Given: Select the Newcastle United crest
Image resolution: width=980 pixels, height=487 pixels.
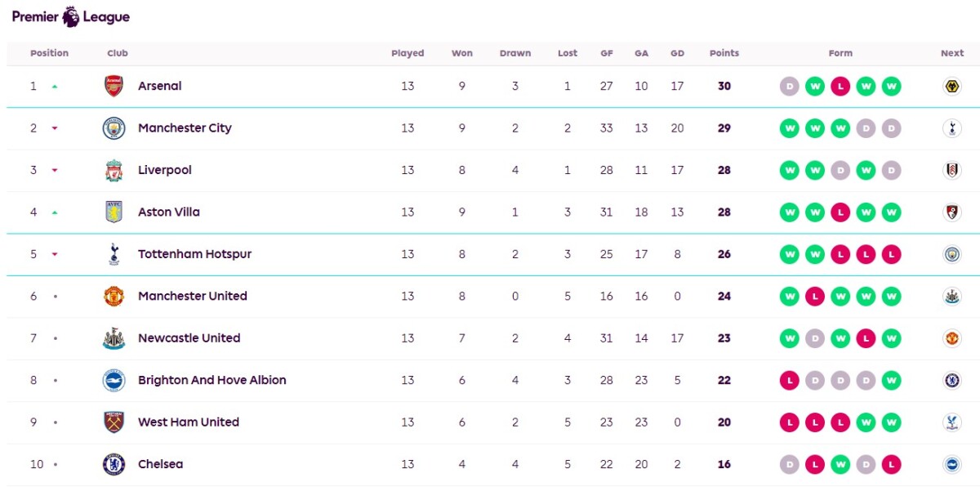Looking at the screenshot, I should 114,338.
